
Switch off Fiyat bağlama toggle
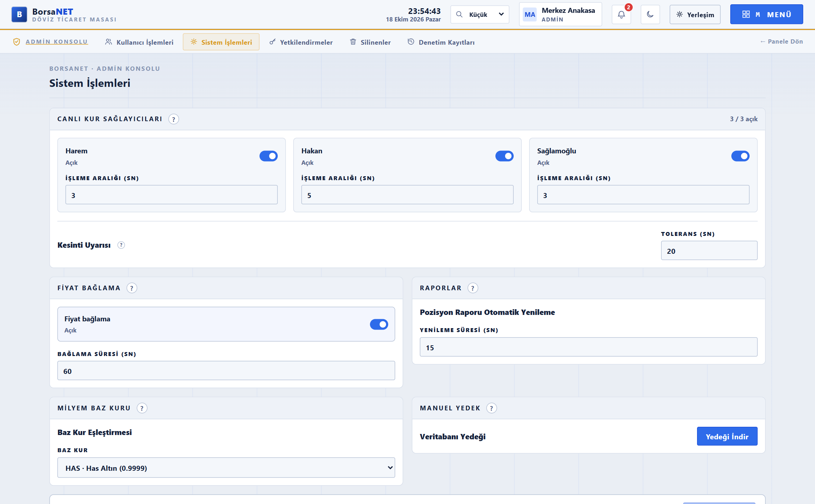[379, 325]
